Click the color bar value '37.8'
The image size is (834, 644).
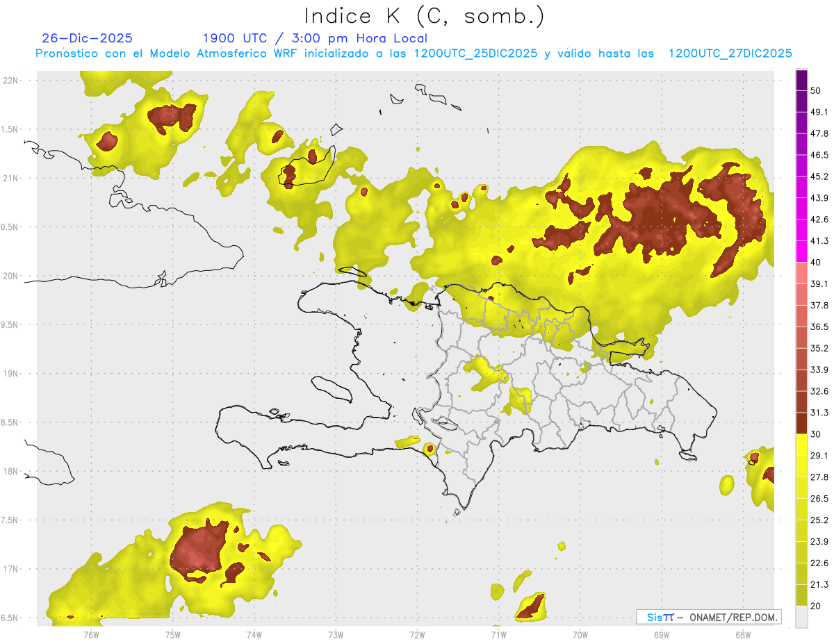coord(820,305)
